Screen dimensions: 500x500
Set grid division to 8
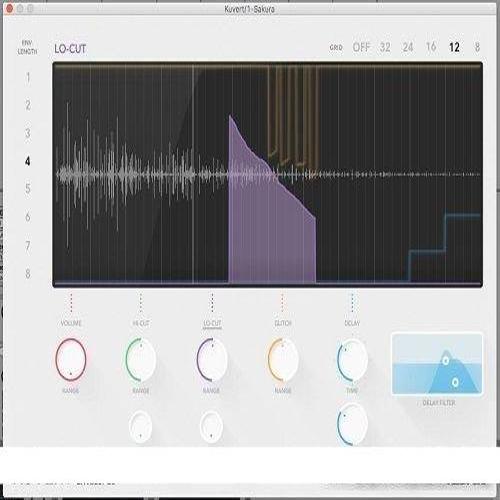477,47
